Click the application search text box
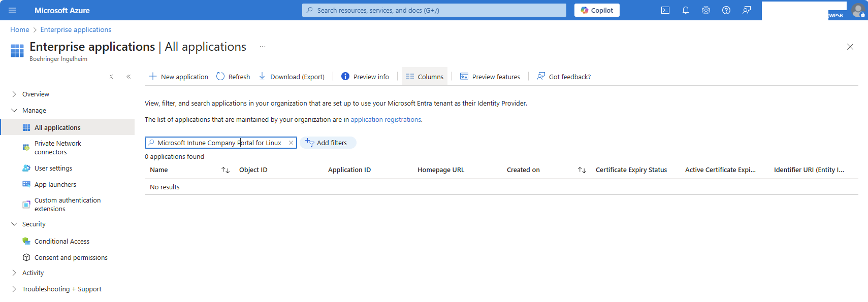The height and width of the screenshot is (302, 868). tap(221, 143)
